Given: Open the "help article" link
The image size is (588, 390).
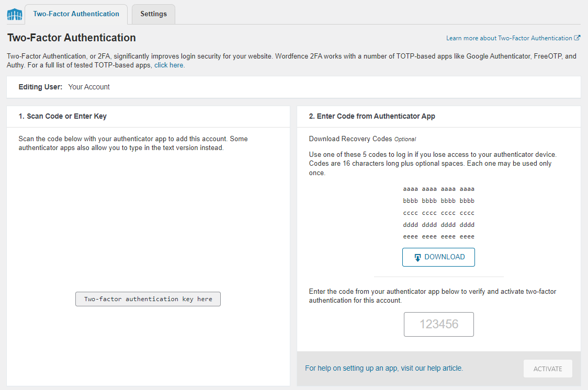Looking at the screenshot, I should (x=444, y=368).
